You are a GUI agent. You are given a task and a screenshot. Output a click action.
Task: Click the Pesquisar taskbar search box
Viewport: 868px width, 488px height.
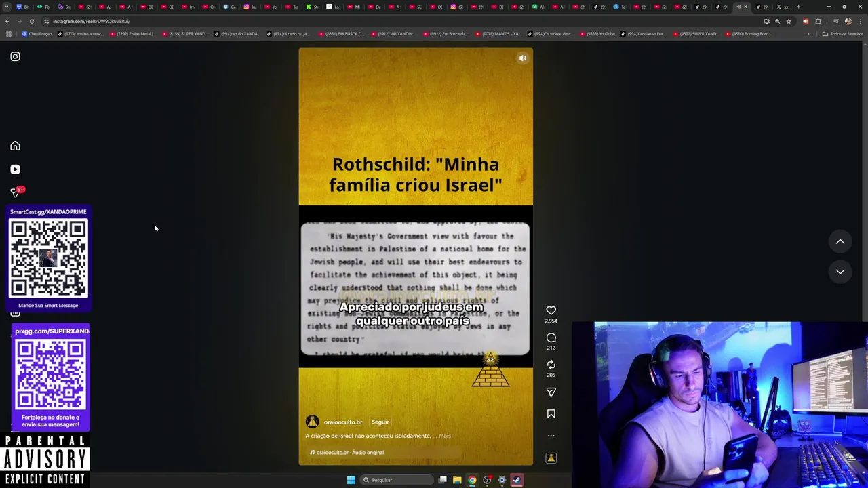tap(397, 480)
